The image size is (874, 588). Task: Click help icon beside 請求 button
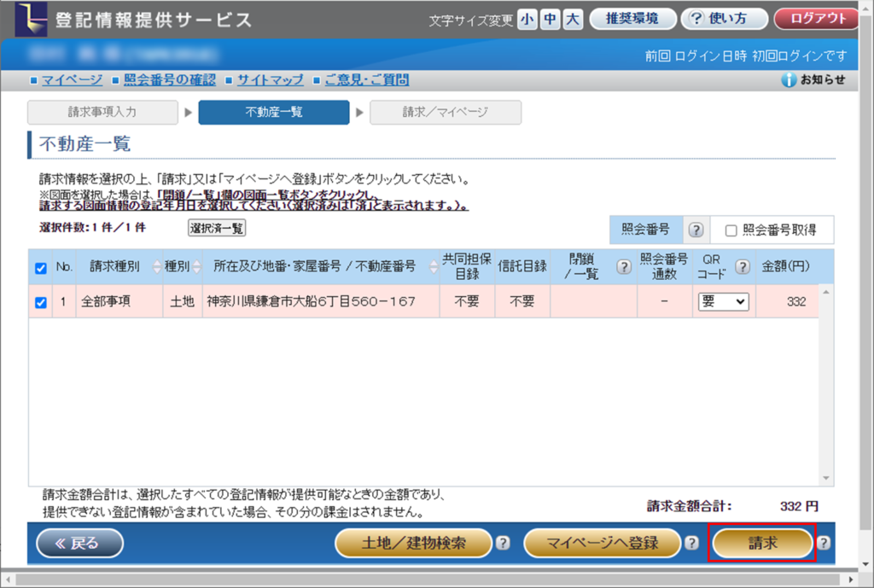(824, 544)
